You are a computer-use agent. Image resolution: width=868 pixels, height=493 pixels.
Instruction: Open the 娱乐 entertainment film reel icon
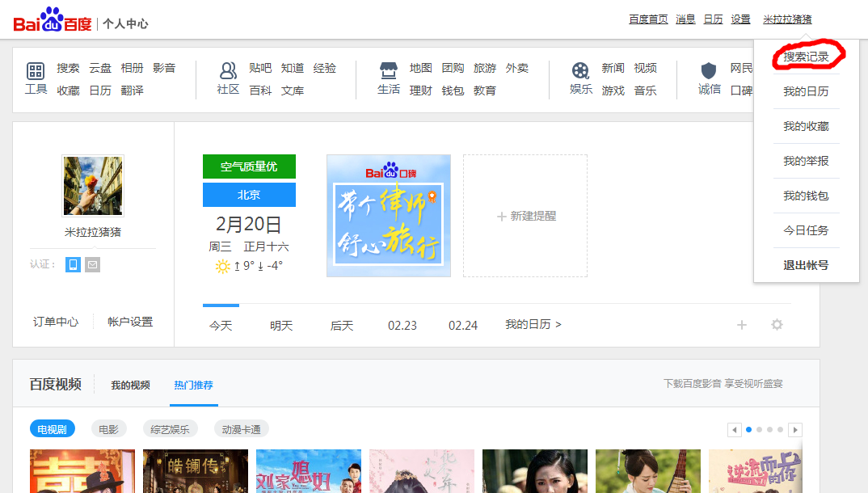(581, 71)
